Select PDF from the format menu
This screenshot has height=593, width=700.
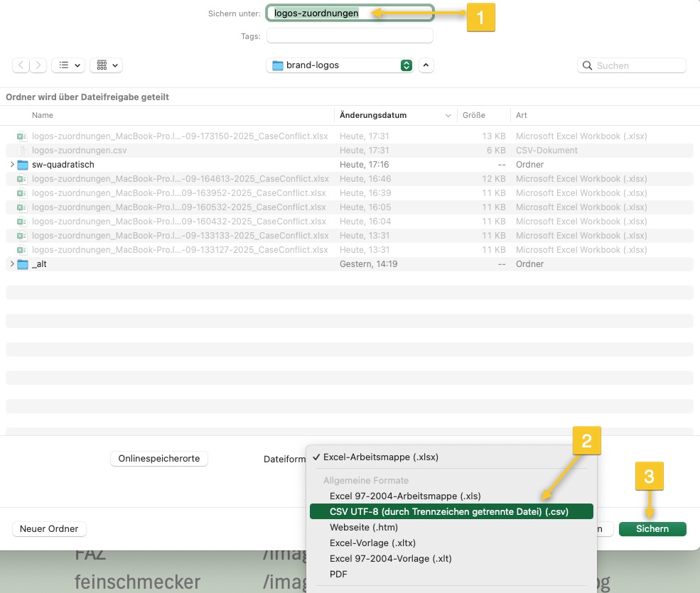click(x=338, y=574)
